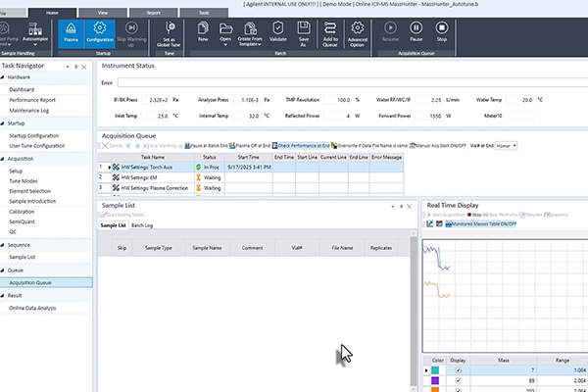Open the Open batch dropdown arrow
588x392 pixels.
pyautogui.click(x=225, y=45)
